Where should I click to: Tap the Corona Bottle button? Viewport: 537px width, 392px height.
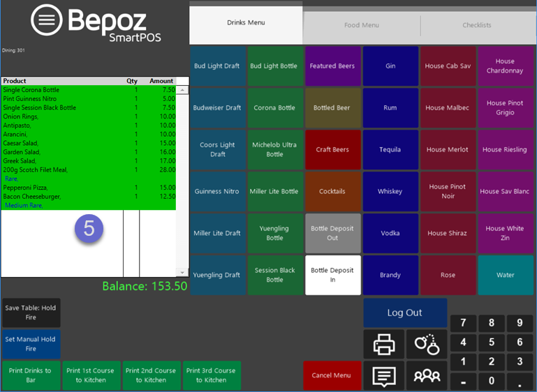click(x=275, y=107)
